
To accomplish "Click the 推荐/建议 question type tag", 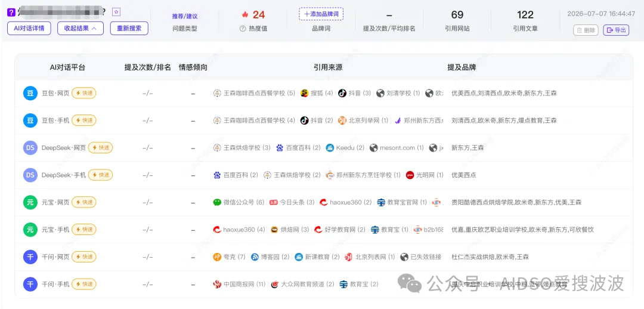I will pos(185,17).
